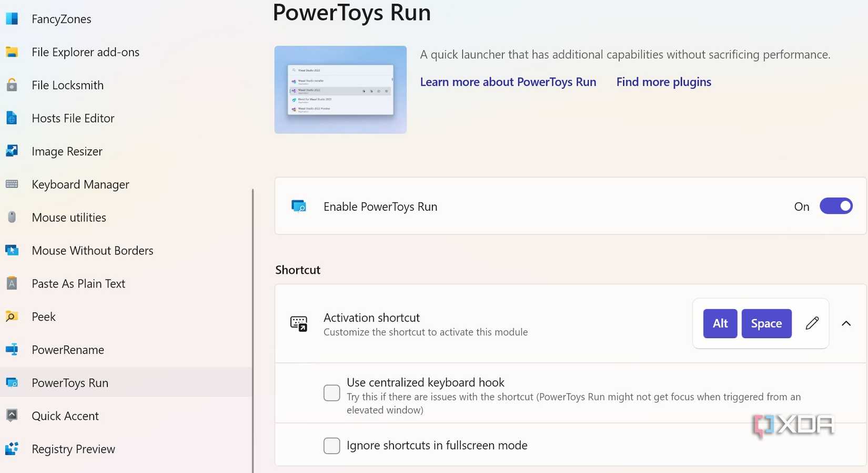This screenshot has width=868, height=473.
Task: Click the pencil icon to edit activation shortcut
Action: tap(812, 323)
